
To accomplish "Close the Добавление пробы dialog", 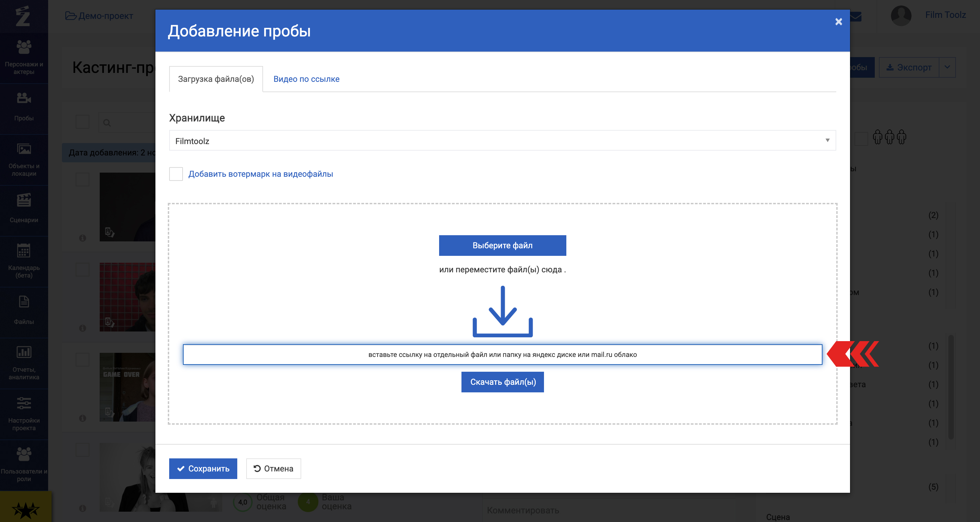I will click(x=838, y=22).
